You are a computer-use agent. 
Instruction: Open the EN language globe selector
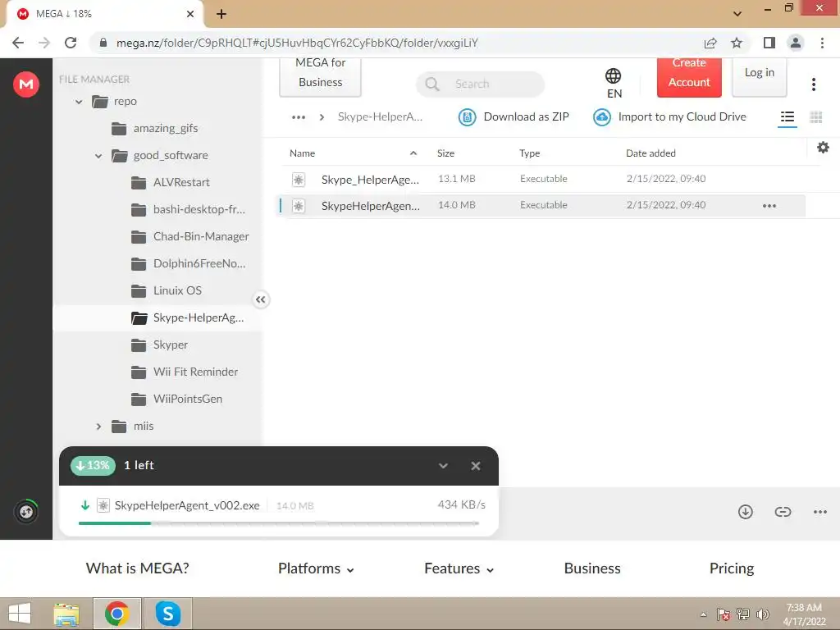tap(614, 83)
